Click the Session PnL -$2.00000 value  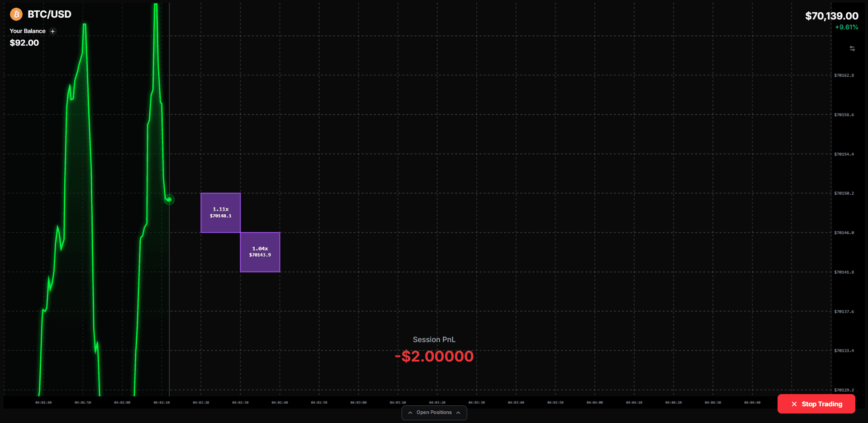[x=434, y=356]
